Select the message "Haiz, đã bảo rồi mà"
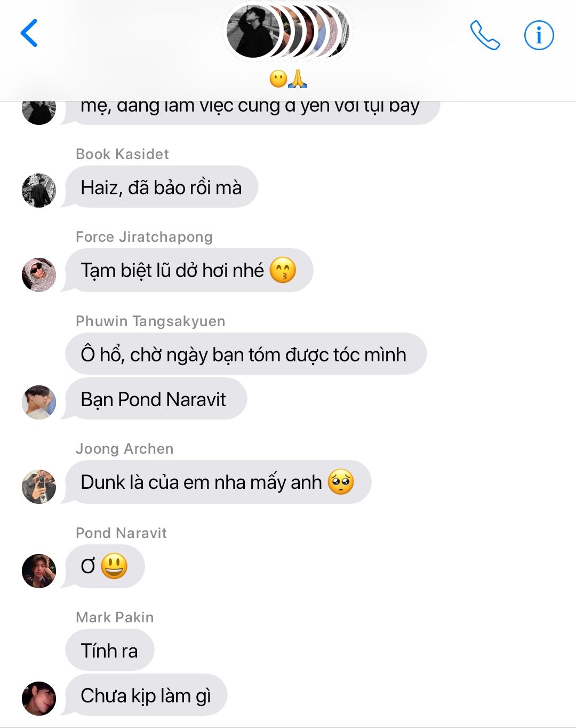The width and height of the screenshot is (576, 728). (x=162, y=187)
